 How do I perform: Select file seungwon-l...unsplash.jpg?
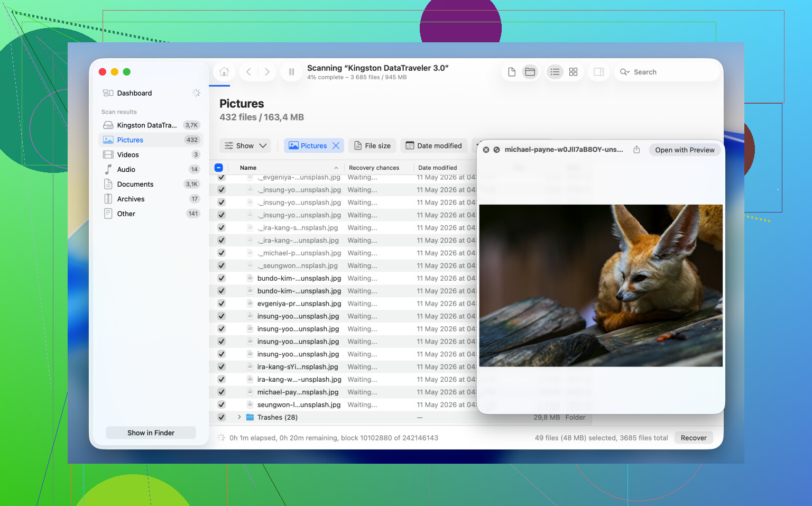(299, 404)
